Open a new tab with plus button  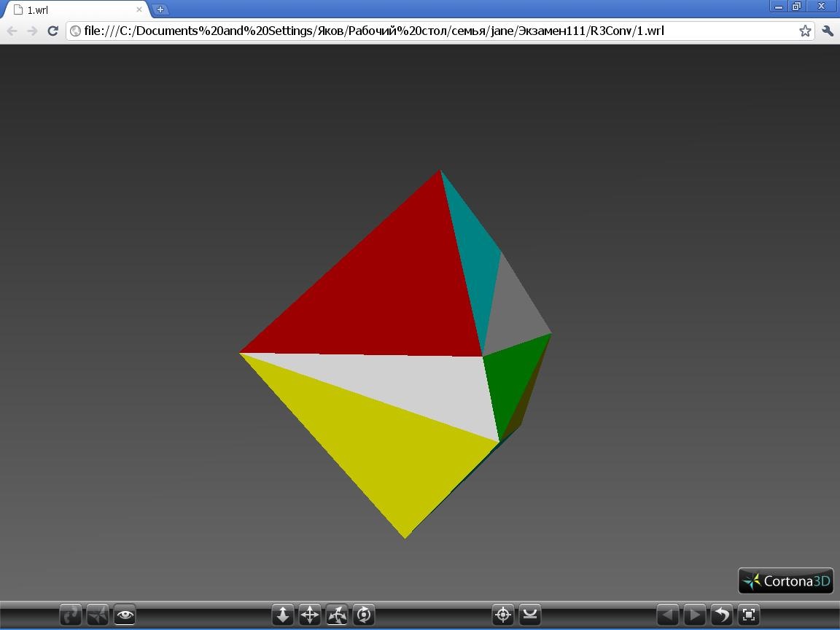click(160, 9)
